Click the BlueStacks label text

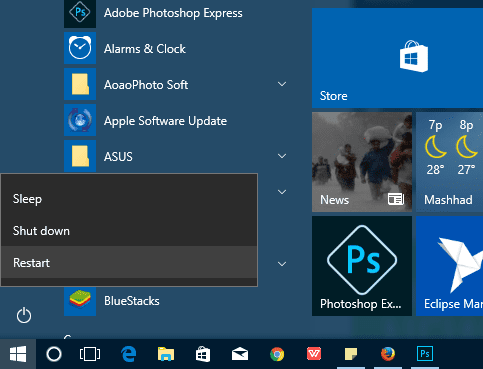click(132, 301)
